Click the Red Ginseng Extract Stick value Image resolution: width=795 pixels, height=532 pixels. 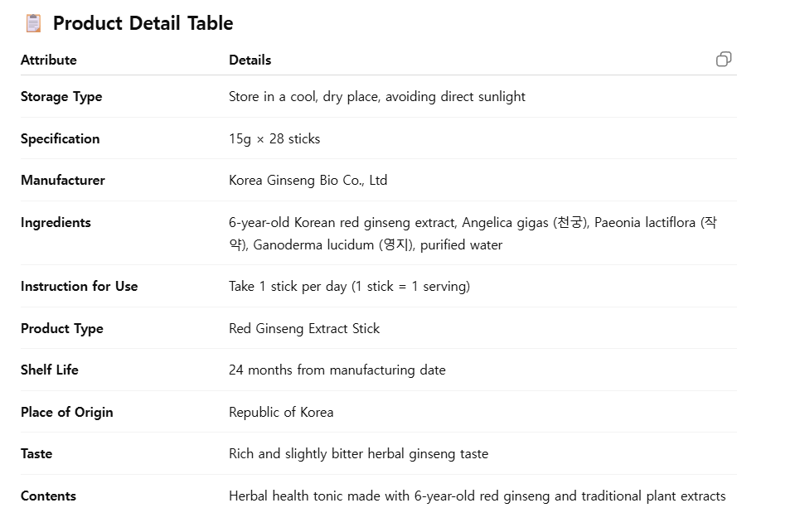pyautogui.click(x=304, y=328)
